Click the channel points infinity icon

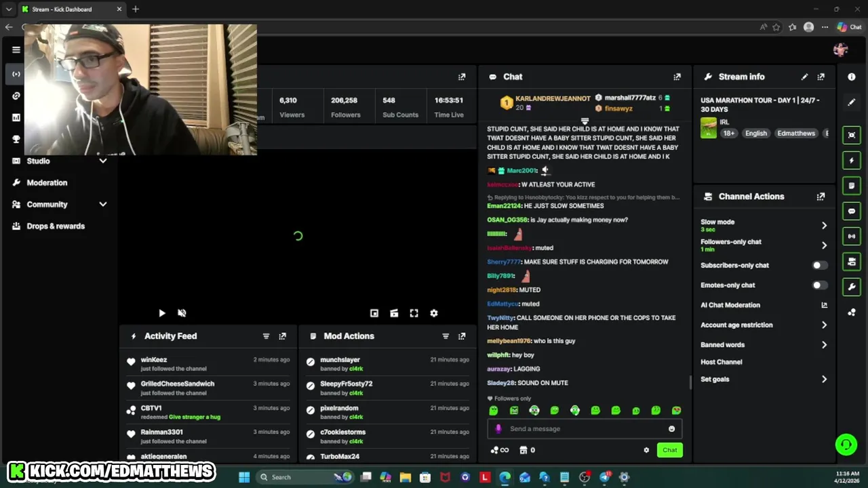click(x=499, y=450)
